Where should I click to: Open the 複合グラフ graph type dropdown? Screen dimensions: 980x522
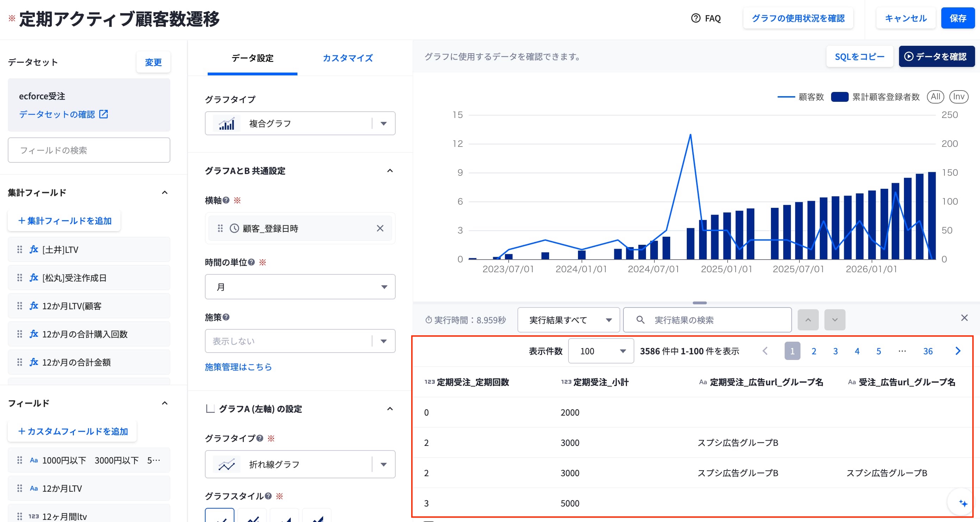coord(300,123)
